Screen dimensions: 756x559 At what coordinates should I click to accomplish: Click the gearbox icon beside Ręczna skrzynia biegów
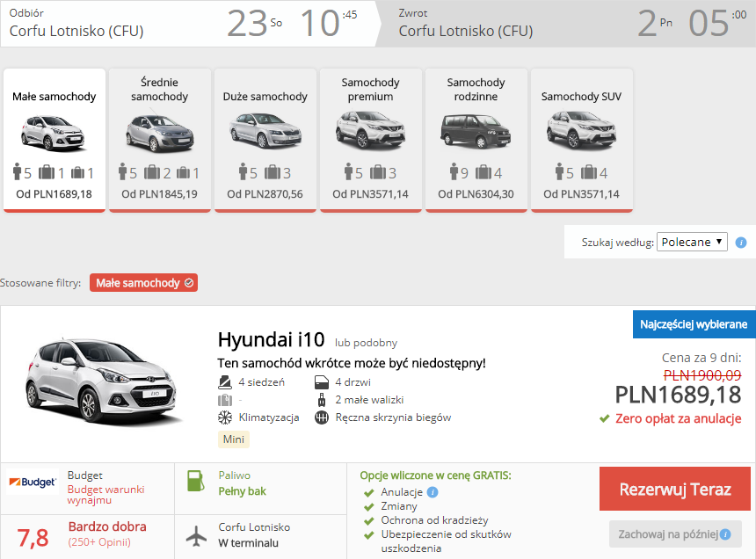coord(322,417)
